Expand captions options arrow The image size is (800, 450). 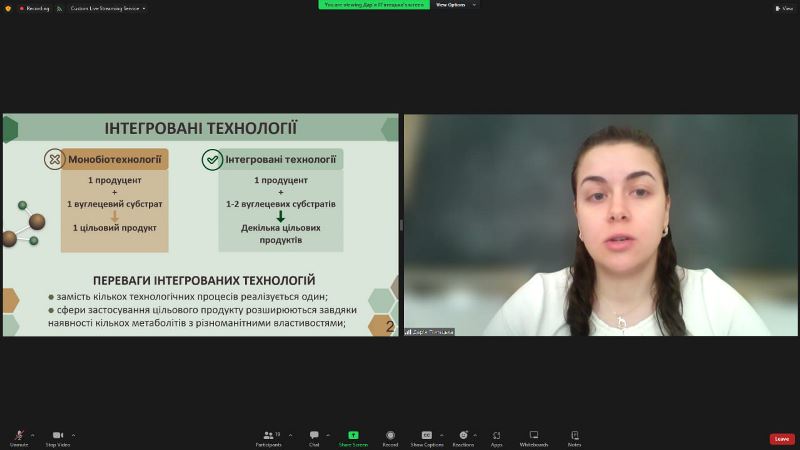pyautogui.click(x=442, y=435)
